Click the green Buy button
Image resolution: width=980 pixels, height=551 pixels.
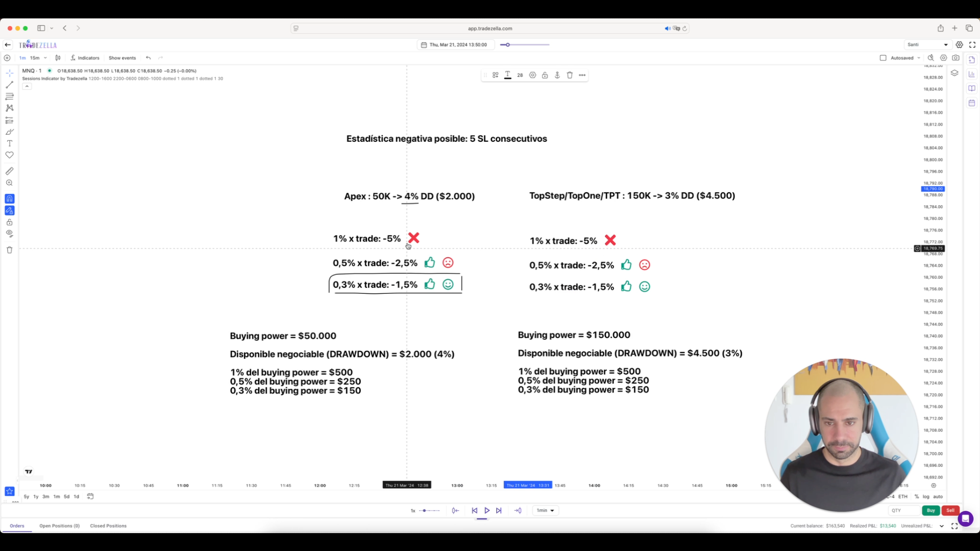pos(931,511)
